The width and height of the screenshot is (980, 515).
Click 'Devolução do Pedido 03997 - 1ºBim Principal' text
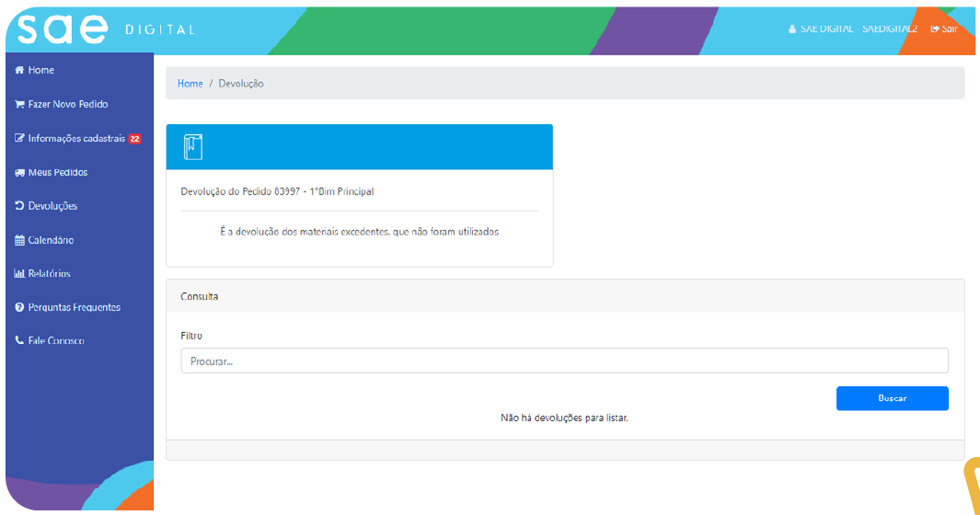coord(277,192)
